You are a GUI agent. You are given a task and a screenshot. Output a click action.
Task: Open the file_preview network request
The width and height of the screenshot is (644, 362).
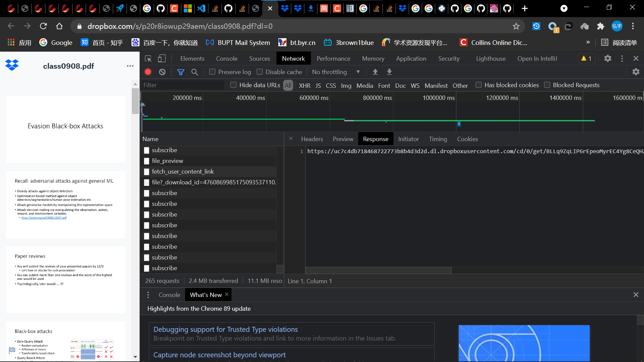click(167, 161)
